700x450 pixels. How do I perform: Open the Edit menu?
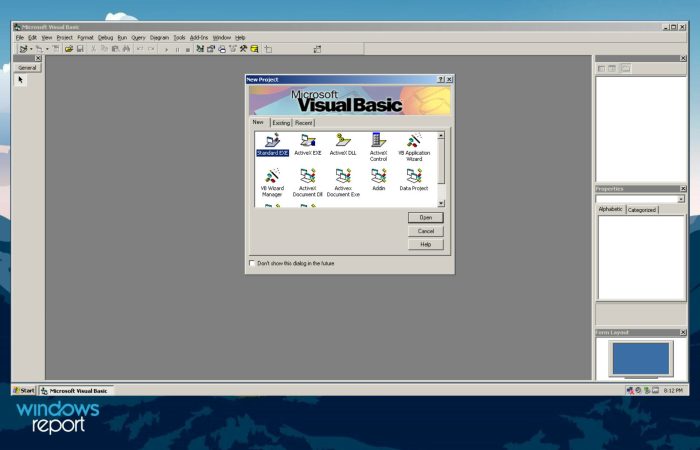(33, 38)
